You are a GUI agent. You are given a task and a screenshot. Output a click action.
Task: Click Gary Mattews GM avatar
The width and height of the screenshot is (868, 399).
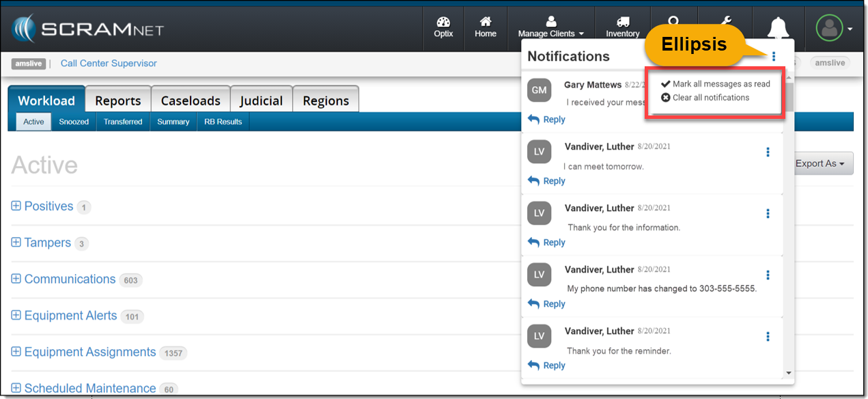(540, 90)
